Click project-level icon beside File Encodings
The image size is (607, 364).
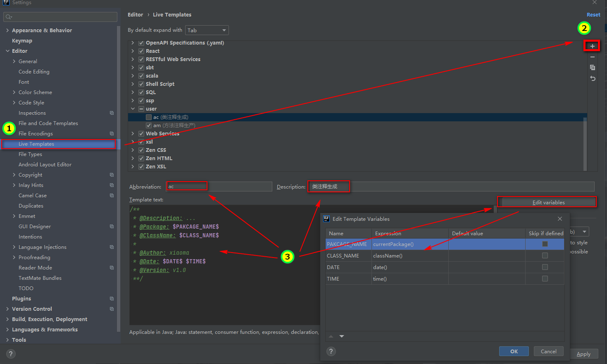(112, 133)
